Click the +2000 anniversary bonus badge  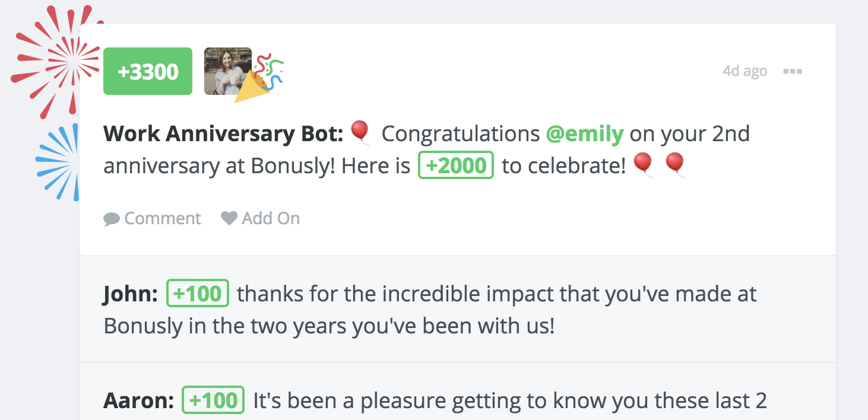pyautogui.click(x=456, y=166)
